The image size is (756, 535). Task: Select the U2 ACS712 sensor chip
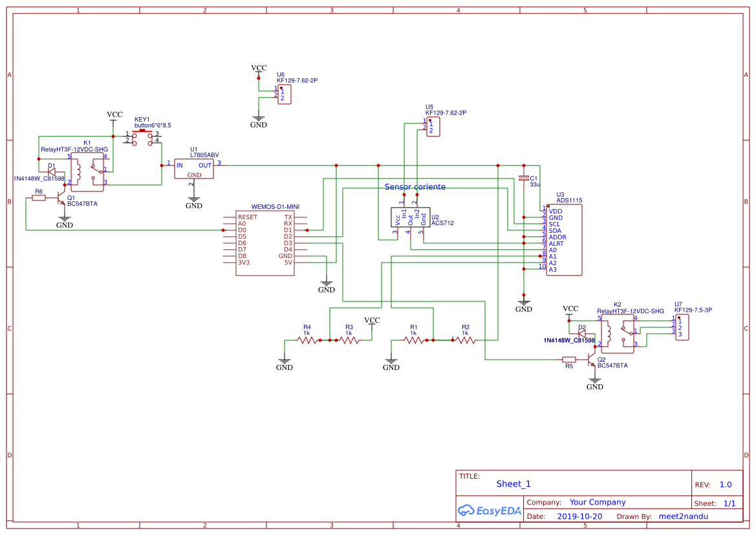tap(410, 217)
